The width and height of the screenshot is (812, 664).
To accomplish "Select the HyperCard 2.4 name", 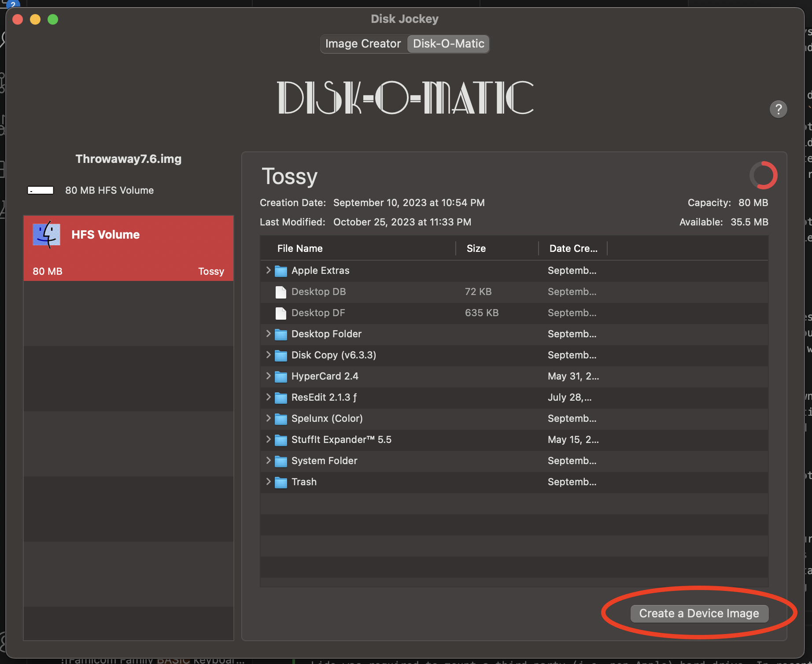I will 325,376.
